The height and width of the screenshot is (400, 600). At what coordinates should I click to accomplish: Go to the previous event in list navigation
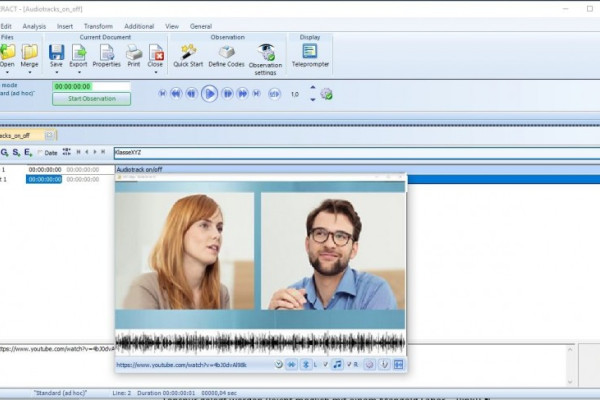87,152
